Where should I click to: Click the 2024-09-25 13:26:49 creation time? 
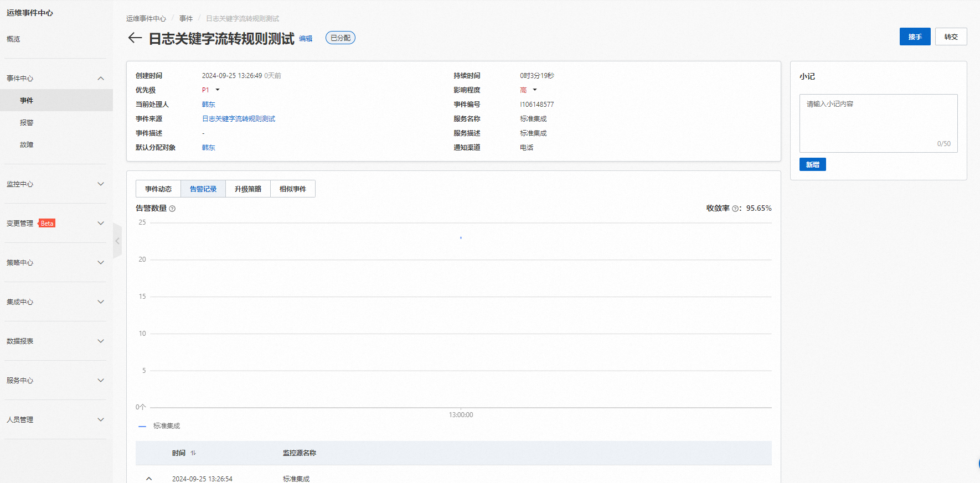[232, 75]
